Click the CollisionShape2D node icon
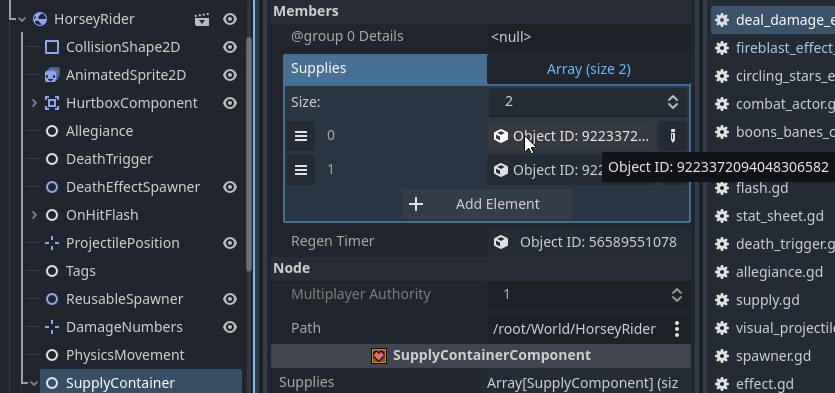 coord(52,47)
